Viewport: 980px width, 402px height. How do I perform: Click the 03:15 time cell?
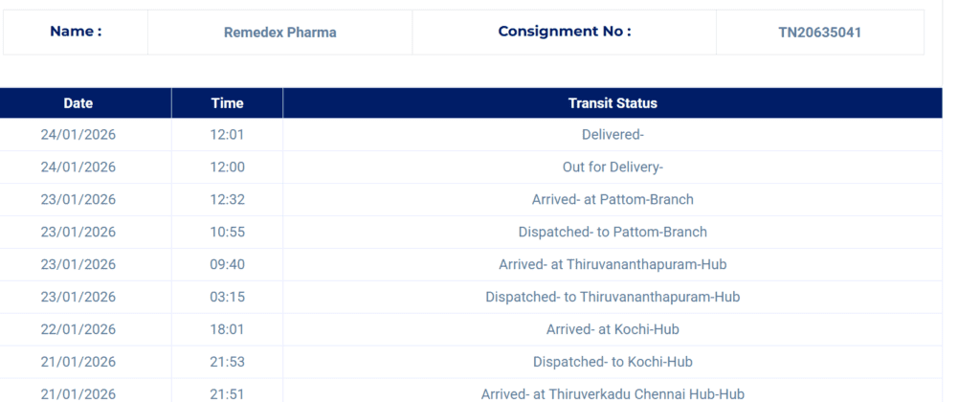(227, 297)
